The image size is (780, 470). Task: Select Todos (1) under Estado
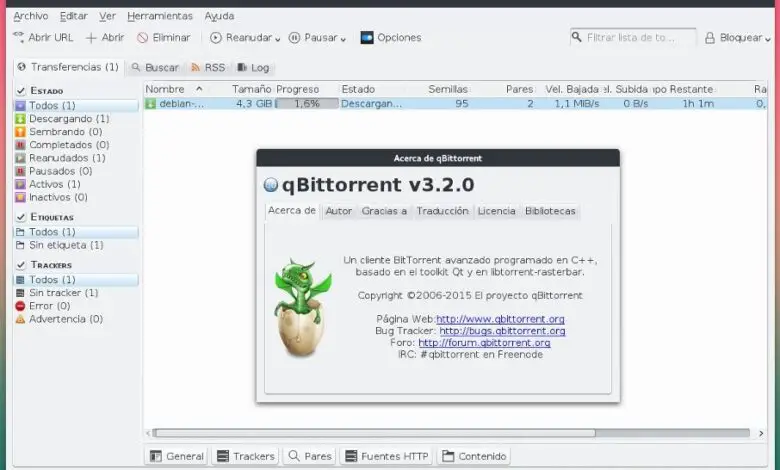[76, 105]
